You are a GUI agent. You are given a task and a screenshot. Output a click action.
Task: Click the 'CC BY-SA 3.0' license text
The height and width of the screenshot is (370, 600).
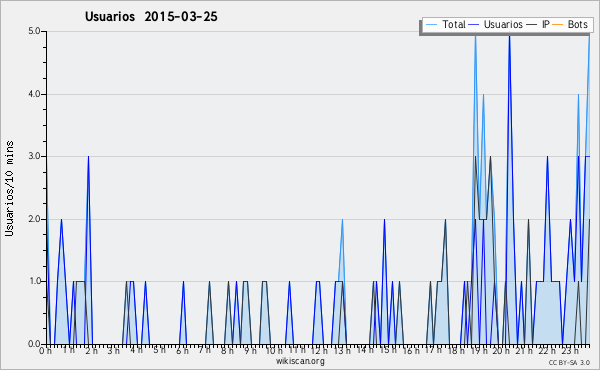(569, 363)
